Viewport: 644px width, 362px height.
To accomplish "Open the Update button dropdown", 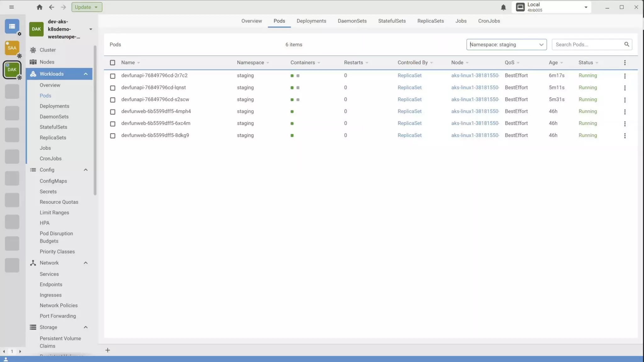I will coord(96,7).
